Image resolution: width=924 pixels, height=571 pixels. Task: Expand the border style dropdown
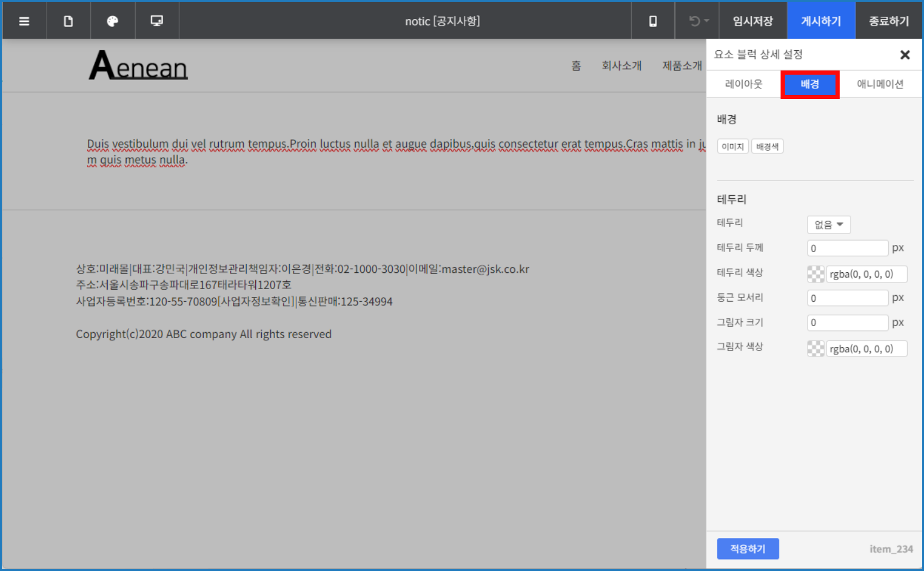coord(828,225)
